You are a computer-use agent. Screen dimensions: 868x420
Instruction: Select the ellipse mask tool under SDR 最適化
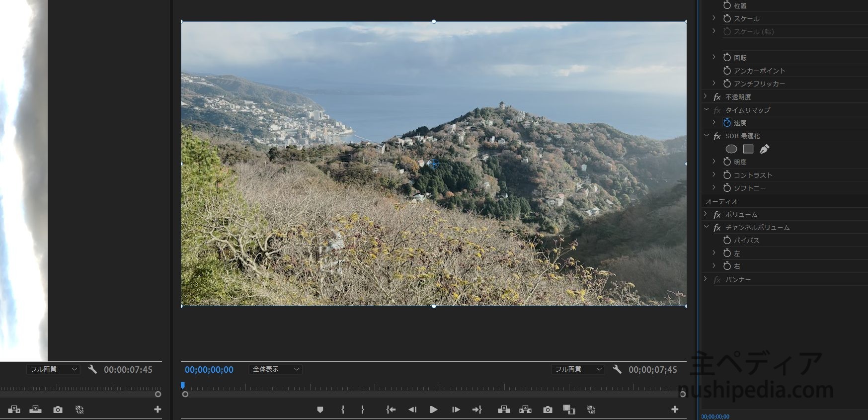point(731,149)
